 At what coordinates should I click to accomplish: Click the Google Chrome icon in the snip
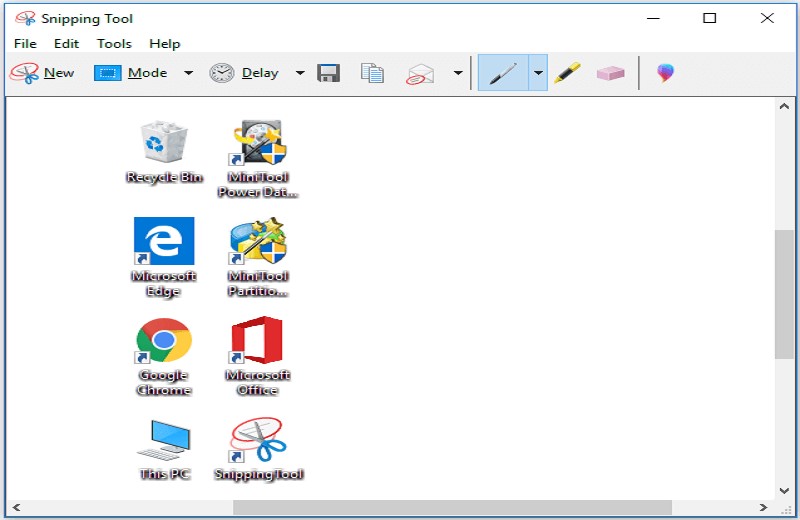coord(164,340)
